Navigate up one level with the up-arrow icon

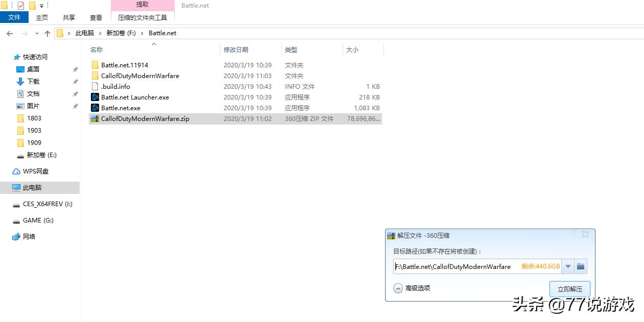pos(47,33)
